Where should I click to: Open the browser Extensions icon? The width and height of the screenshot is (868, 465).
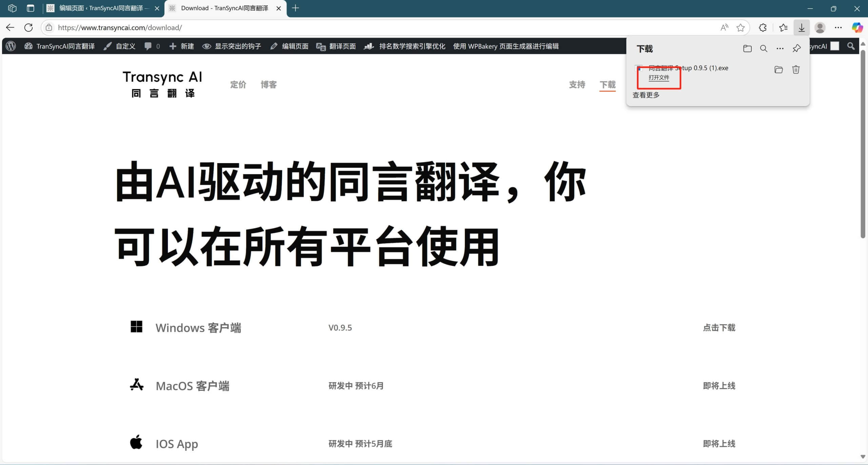[x=763, y=27]
